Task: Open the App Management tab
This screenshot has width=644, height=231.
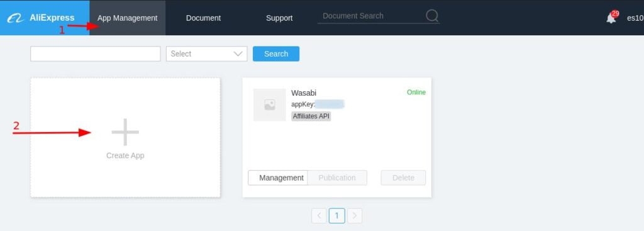Action: tap(127, 18)
